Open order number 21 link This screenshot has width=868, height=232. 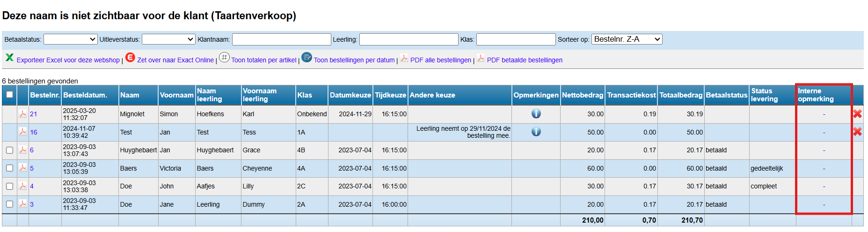pyautogui.click(x=34, y=114)
